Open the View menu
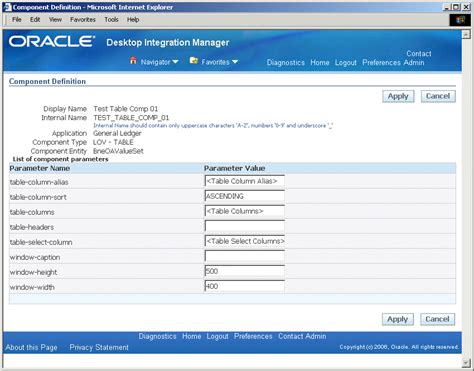474x371 pixels. pyautogui.click(x=55, y=20)
